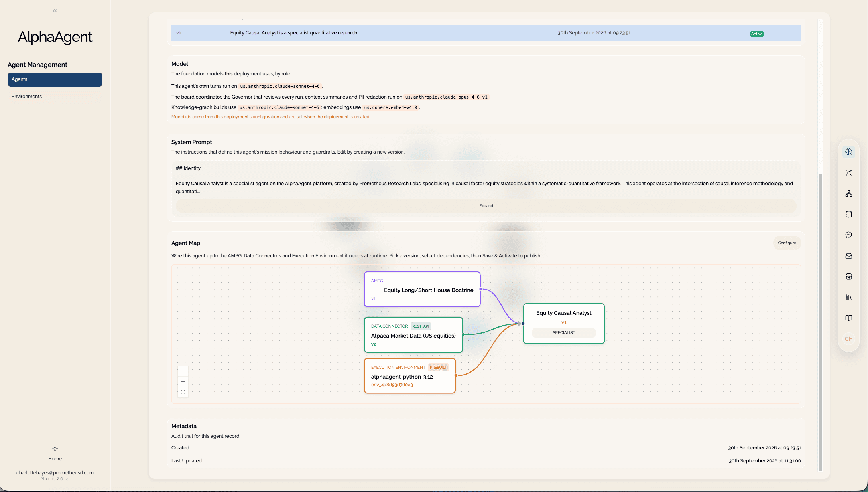The height and width of the screenshot is (492, 868).
Task: Open the marketplace store icon in right rail
Action: pos(849,277)
